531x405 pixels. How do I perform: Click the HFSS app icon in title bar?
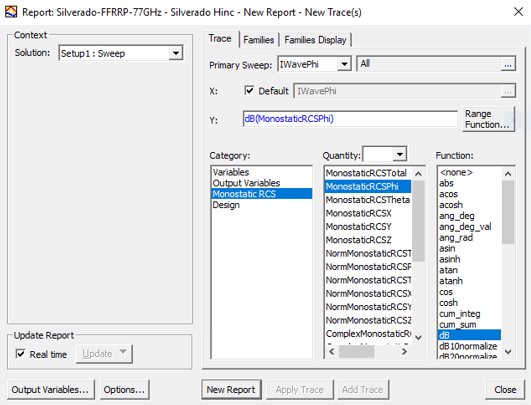(x=11, y=12)
